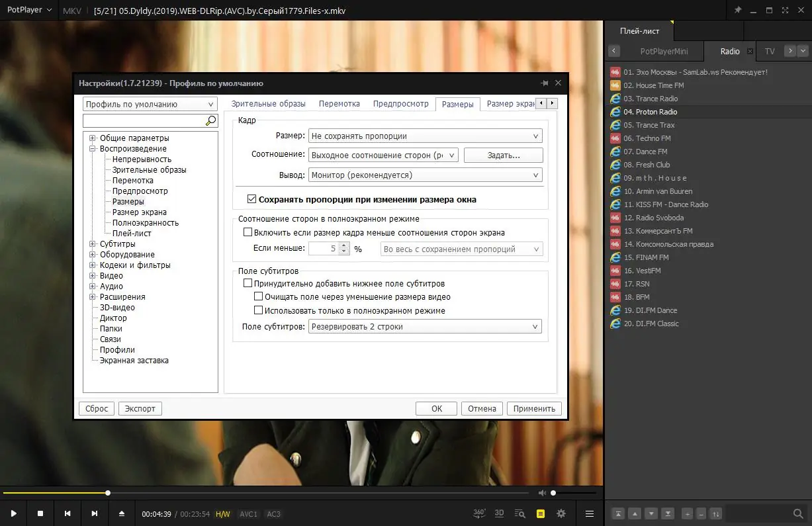Check Использовать только в полноэкранном режиме
The width and height of the screenshot is (812, 526).
[259, 309]
